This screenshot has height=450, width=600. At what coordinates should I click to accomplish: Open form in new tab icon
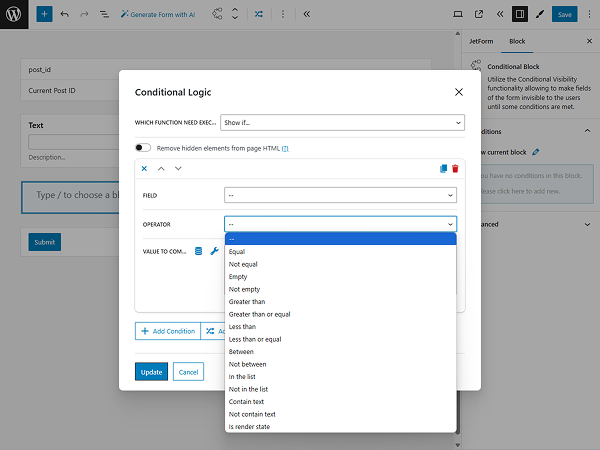[479, 14]
